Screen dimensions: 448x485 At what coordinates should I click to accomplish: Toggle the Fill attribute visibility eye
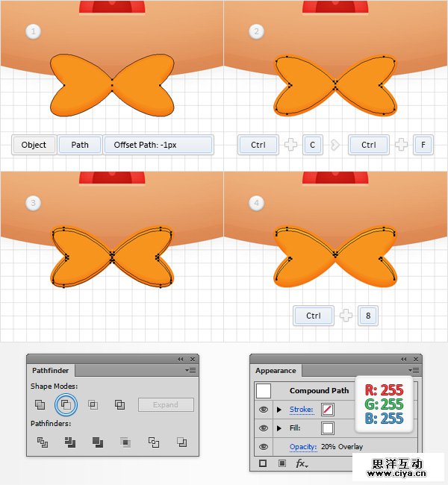coord(264,428)
